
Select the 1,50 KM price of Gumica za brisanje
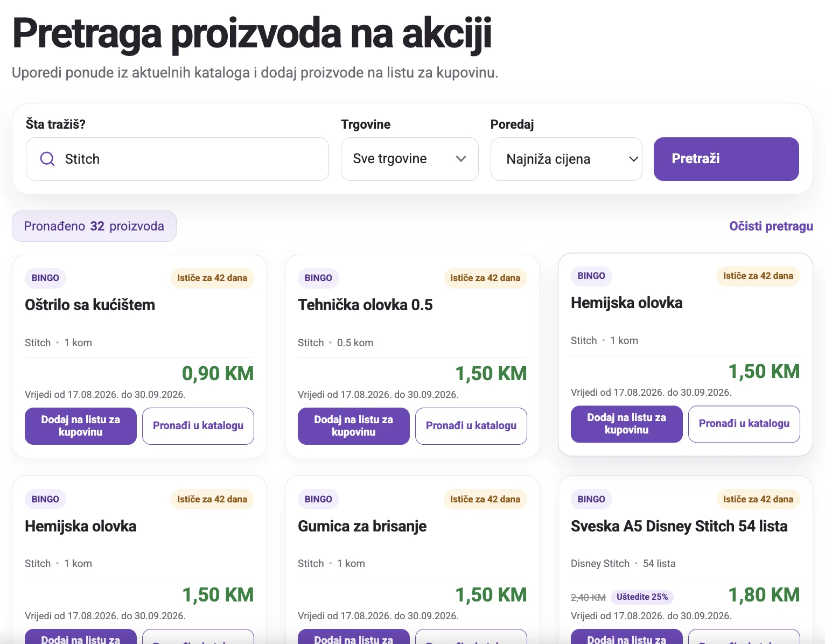coord(491,594)
